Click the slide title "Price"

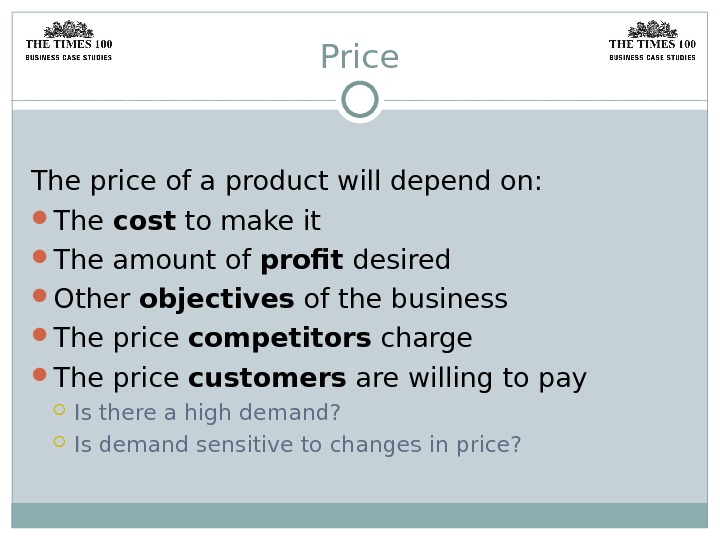359,58
